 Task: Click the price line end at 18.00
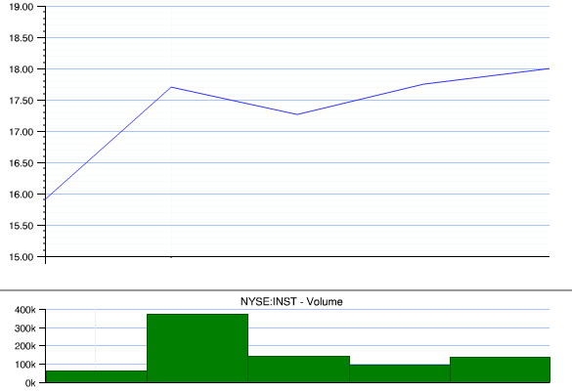pyautogui.click(x=549, y=68)
